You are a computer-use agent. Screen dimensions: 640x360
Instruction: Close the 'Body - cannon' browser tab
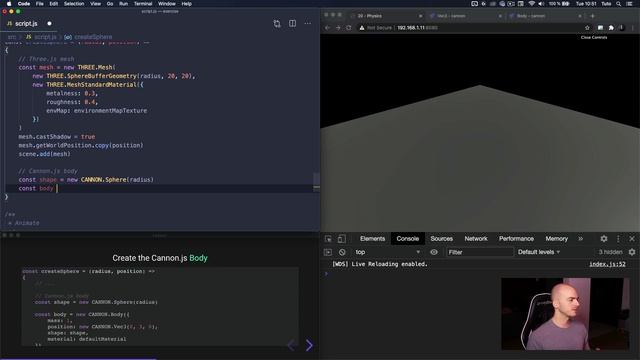(580, 16)
